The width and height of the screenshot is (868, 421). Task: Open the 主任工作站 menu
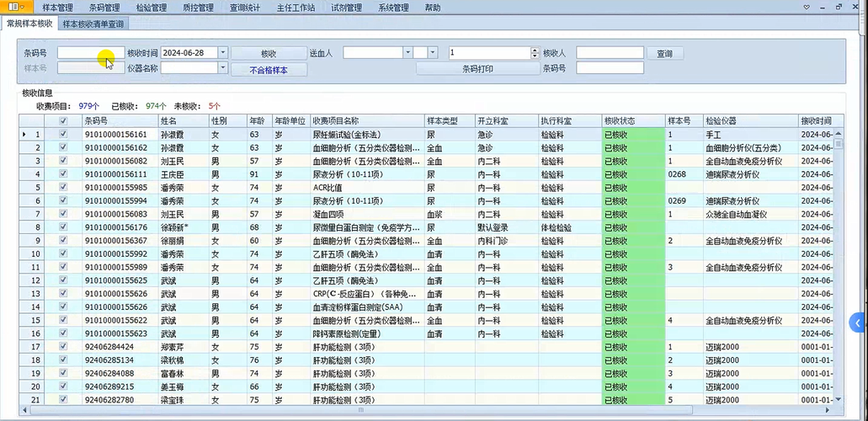[x=296, y=8]
